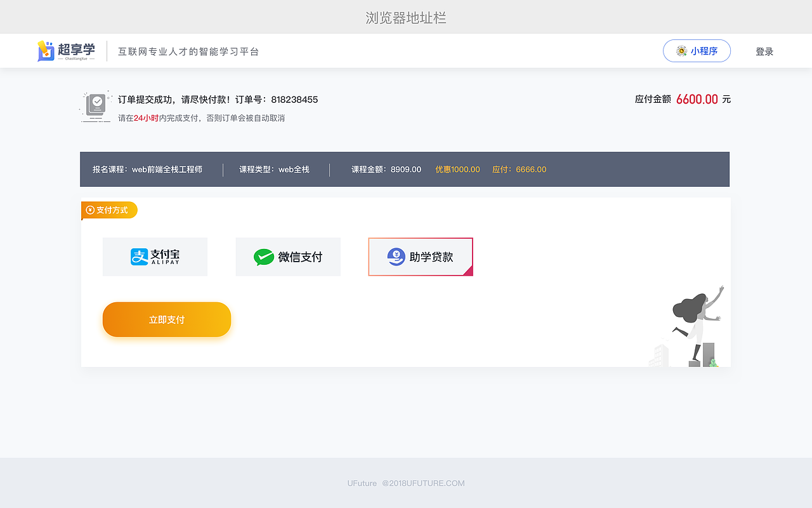
Task: Select 支付宝 as the payment method
Action: (x=155, y=257)
